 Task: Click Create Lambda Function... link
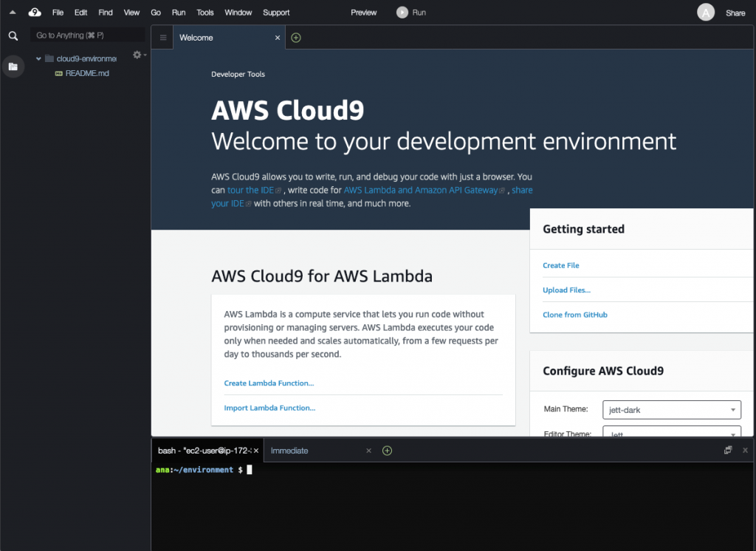pos(269,383)
